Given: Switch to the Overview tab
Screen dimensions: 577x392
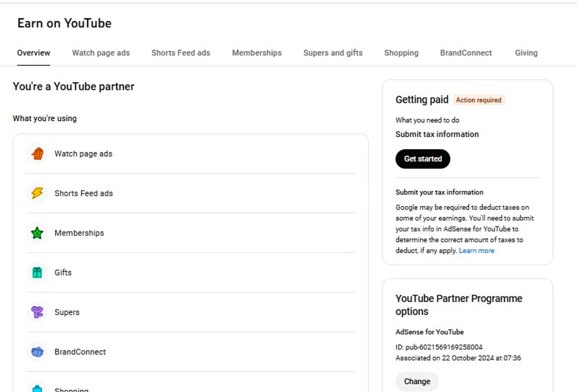Looking at the screenshot, I should pyautogui.click(x=33, y=53).
